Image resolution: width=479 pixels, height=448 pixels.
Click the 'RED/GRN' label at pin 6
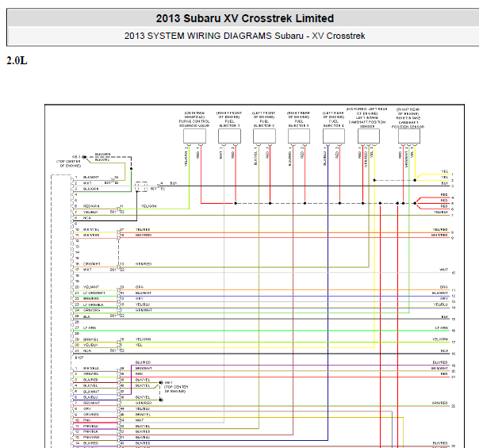click(91, 206)
